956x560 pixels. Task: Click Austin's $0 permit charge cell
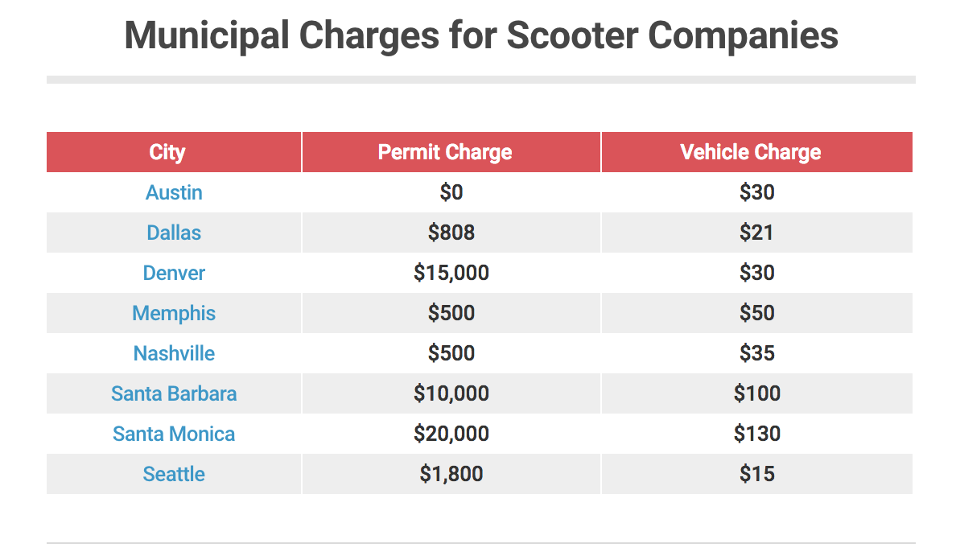pos(451,193)
